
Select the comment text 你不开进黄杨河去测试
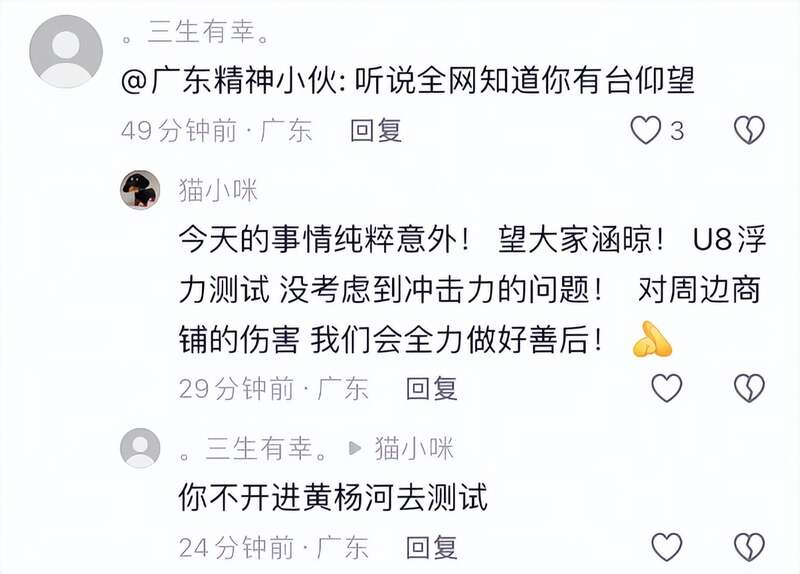point(333,496)
